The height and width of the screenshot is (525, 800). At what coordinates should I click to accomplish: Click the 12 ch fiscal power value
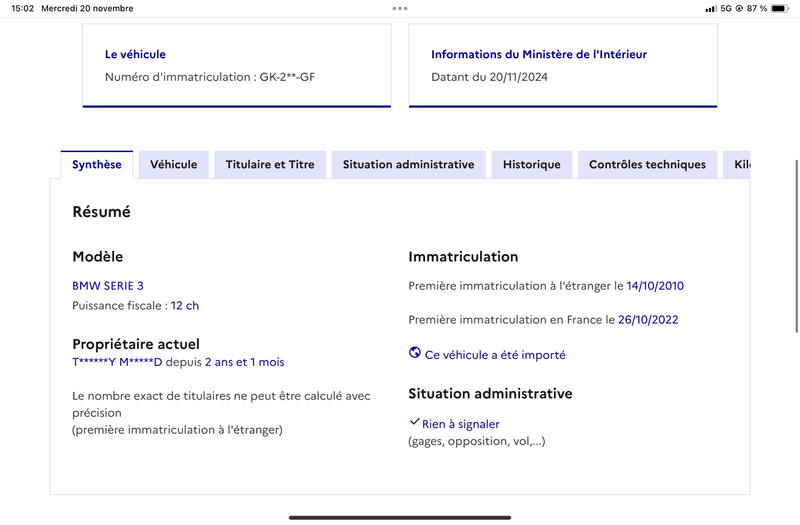[185, 306]
